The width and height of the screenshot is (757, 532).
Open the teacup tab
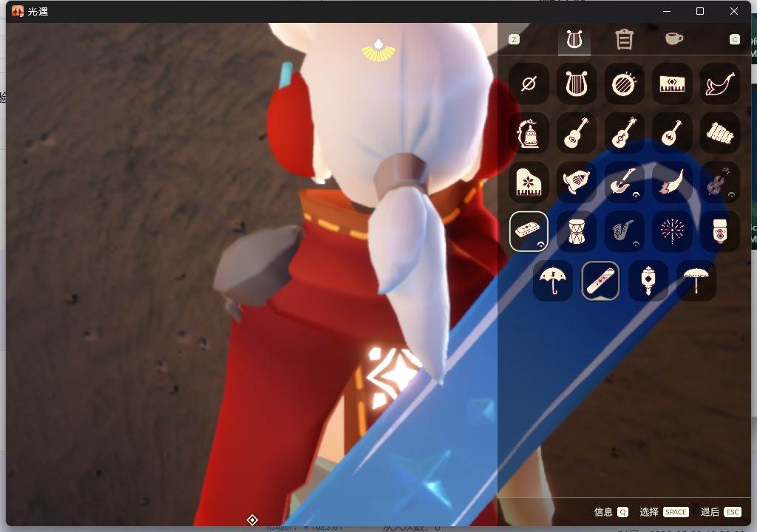pos(674,38)
